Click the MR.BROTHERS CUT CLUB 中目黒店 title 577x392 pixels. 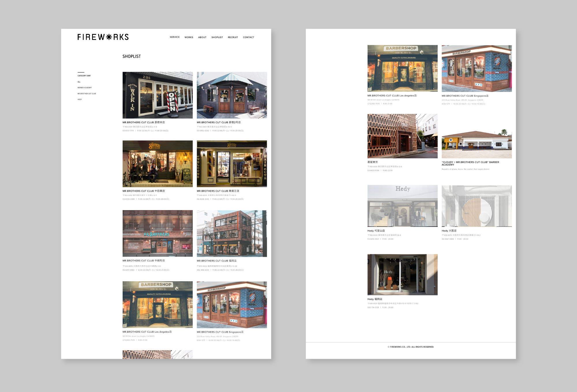tap(144, 191)
